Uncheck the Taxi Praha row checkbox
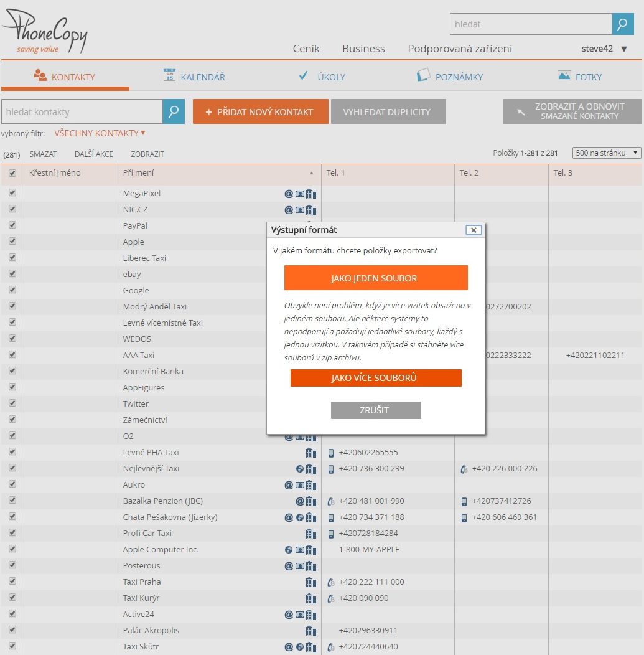Image resolution: width=644 pixels, height=655 pixels. [x=12, y=582]
